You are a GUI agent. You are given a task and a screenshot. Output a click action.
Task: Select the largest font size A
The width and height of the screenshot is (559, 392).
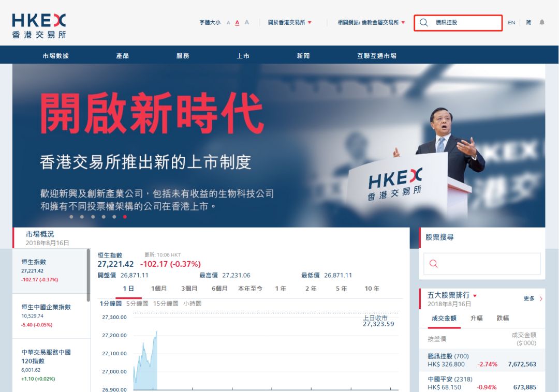[247, 22]
